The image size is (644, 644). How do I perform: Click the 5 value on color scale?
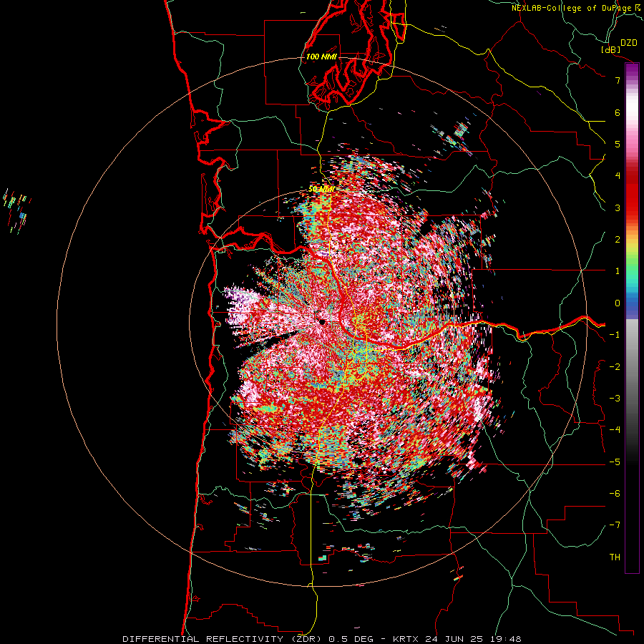point(618,144)
